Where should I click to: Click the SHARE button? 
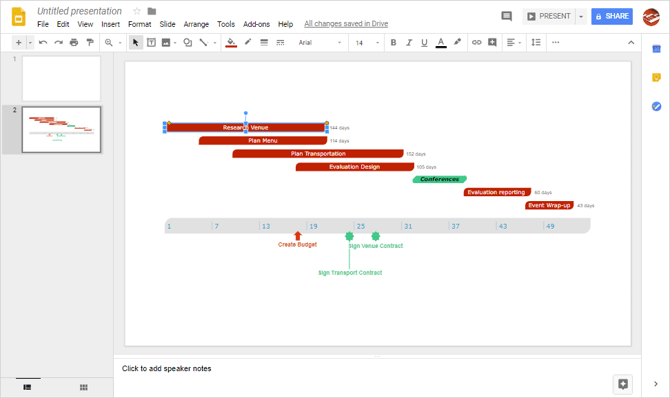point(612,16)
